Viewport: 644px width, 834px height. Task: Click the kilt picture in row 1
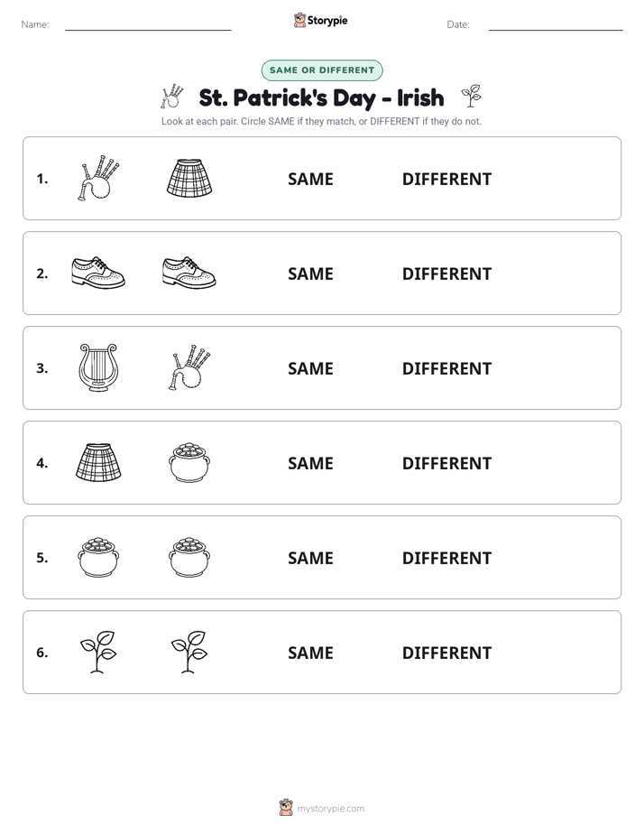coord(189,178)
